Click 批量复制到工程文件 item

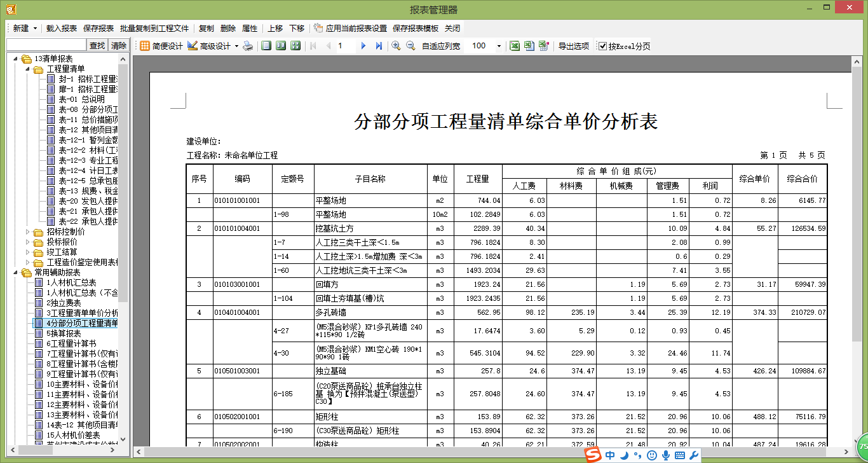154,29
